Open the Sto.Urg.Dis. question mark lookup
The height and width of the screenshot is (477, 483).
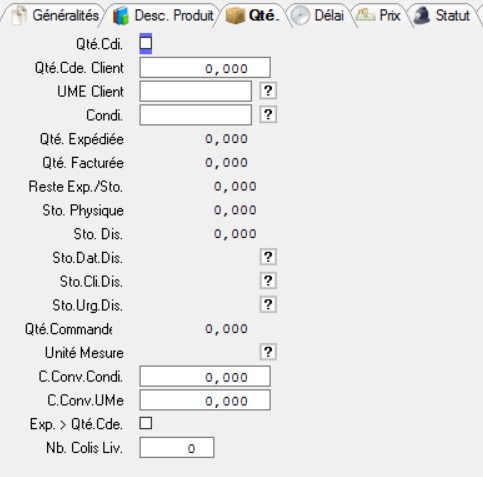click(268, 305)
